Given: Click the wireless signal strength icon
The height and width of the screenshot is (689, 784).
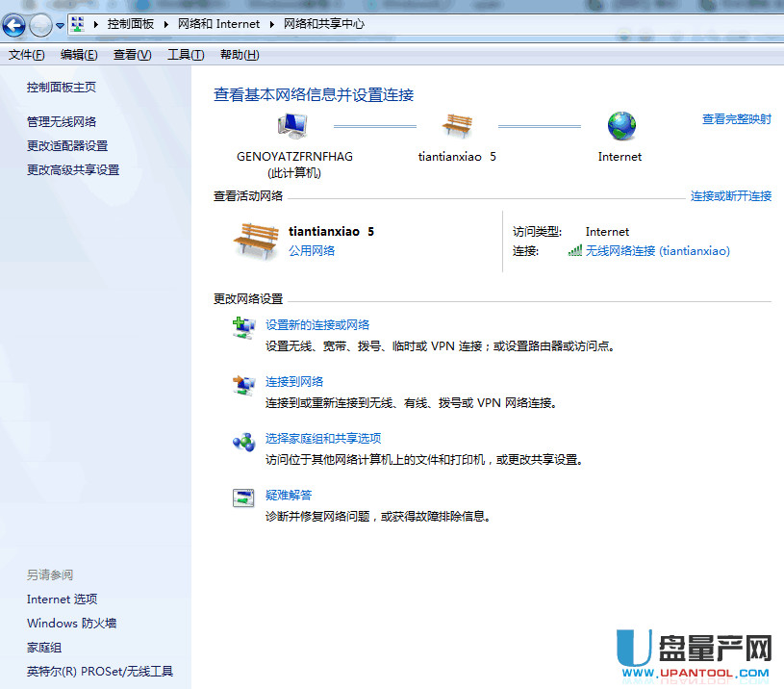Looking at the screenshot, I should click(x=575, y=251).
